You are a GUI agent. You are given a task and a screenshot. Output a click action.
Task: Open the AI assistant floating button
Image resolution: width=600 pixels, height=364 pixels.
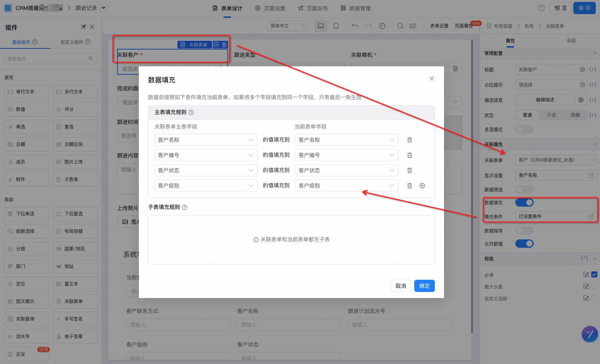tap(590, 334)
